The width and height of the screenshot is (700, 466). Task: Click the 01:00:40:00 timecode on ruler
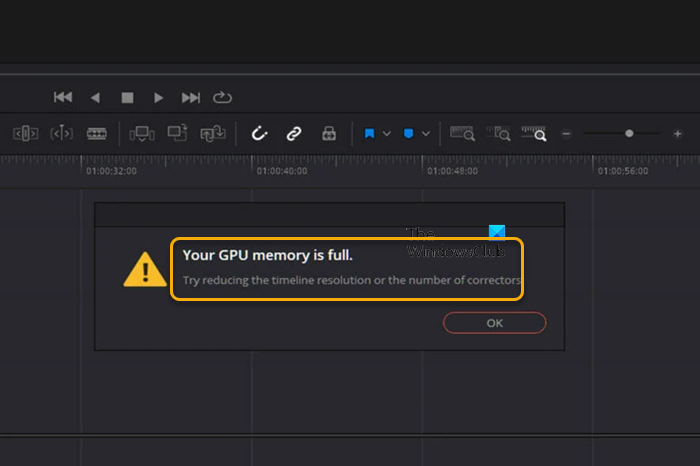[x=282, y=171]
